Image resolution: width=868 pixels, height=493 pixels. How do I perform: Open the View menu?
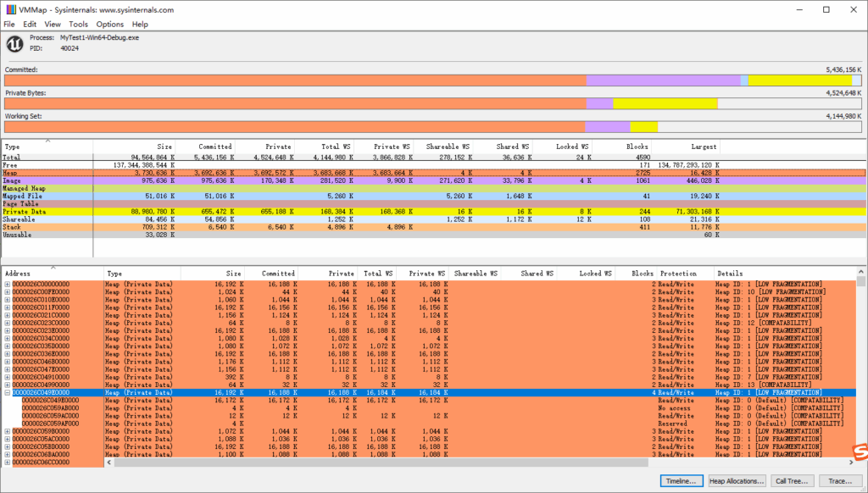click(53, 24)
